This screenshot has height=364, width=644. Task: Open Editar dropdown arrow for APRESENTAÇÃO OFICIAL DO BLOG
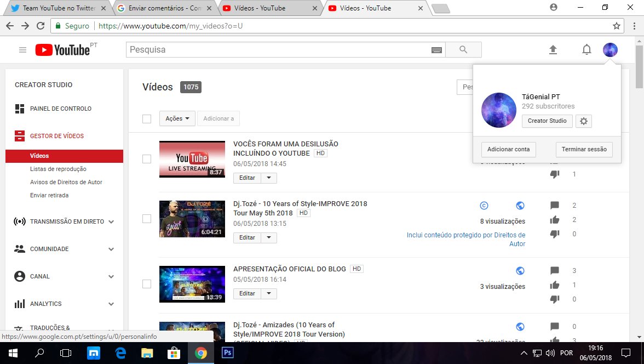coord(269,294)
